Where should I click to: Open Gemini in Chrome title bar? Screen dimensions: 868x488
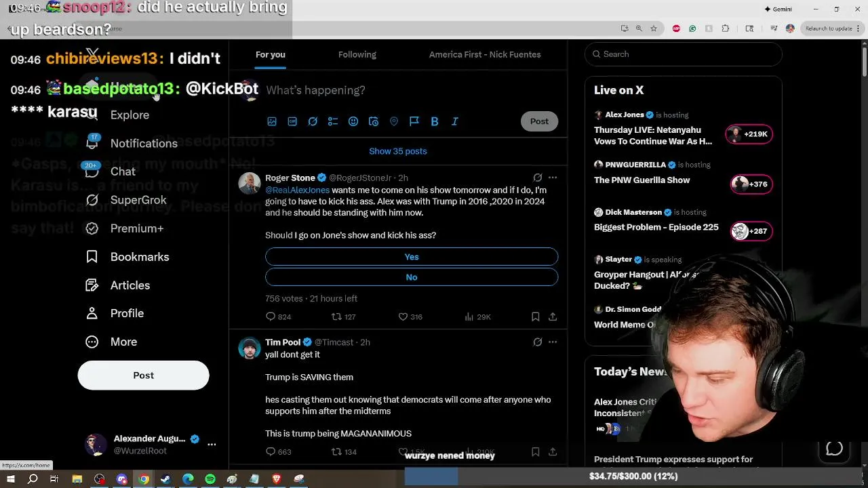coord(778,9)
